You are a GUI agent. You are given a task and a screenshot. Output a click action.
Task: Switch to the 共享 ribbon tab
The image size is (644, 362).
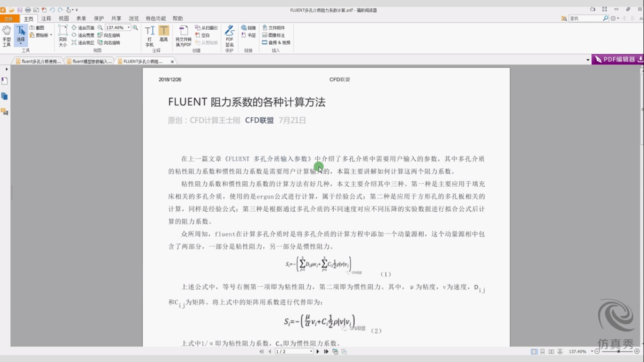[116, 18]
